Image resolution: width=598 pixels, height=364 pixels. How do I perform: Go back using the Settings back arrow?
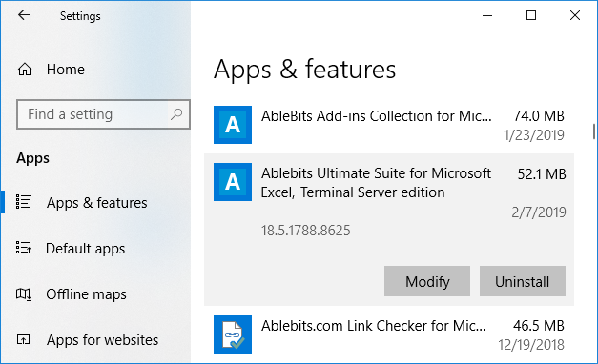tap(24, 15)
